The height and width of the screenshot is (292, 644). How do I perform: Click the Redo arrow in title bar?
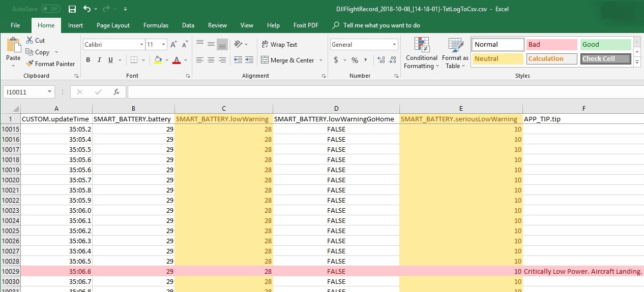[x=106, y=9]
